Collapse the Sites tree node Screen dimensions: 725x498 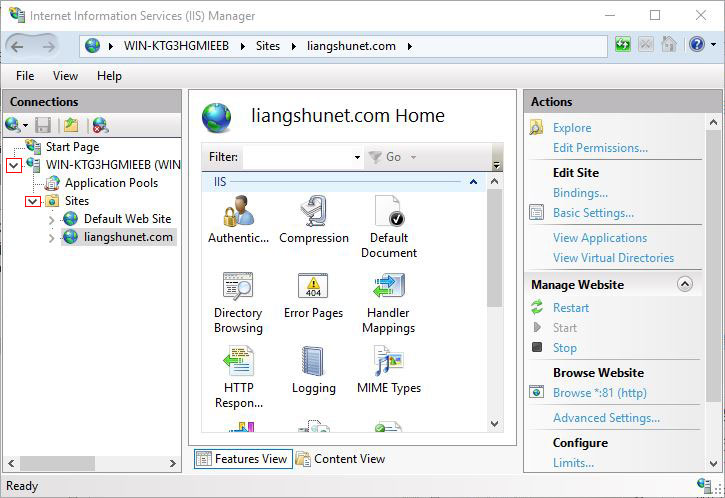[x=32, y=202]
